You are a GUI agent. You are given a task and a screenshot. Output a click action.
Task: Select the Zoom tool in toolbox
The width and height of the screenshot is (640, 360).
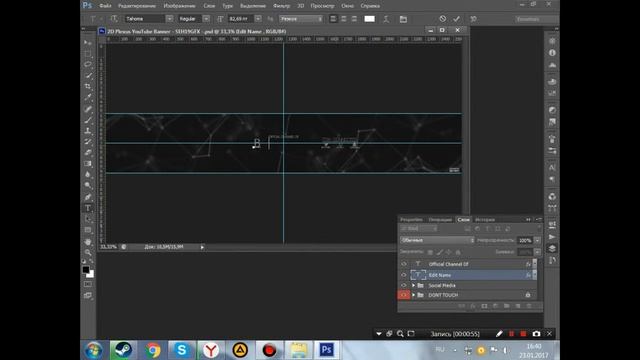pos(88,253)
